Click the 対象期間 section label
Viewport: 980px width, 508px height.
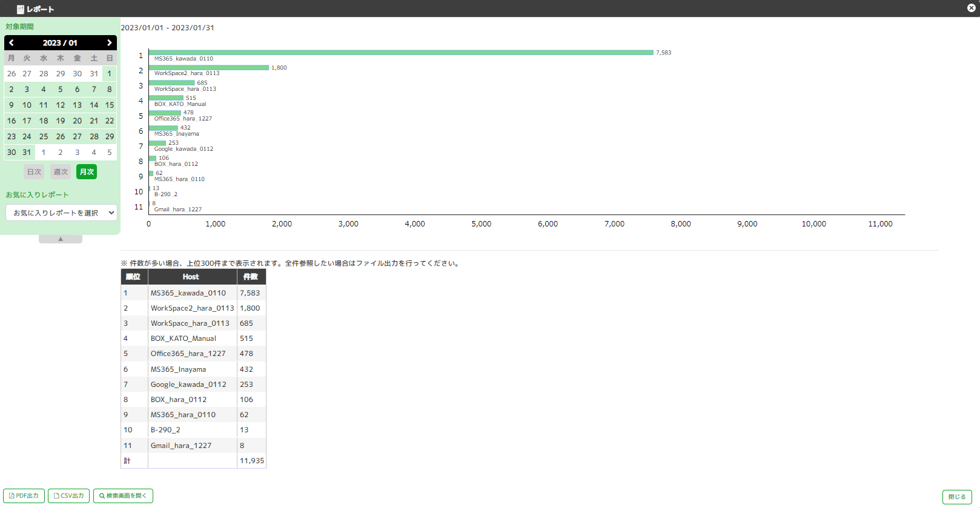pyautogui.click(x=20, y=27)
